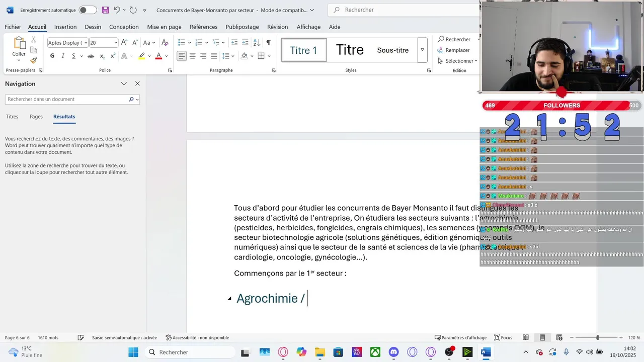Screen dimensions: 644x362
Task: Click the Rechercher magnifier in Édition group
Action: click(x=441, y=39)
